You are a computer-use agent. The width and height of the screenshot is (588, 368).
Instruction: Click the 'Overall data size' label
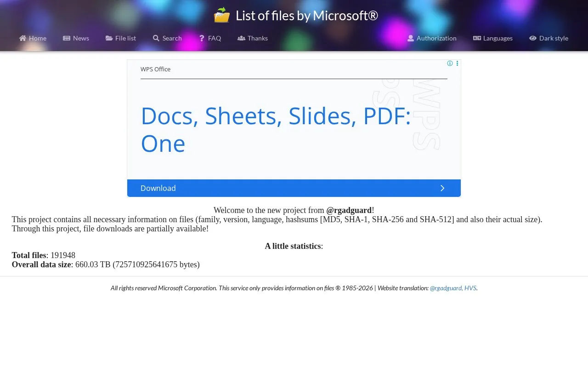pyautogui.click(x=41, y=264)
